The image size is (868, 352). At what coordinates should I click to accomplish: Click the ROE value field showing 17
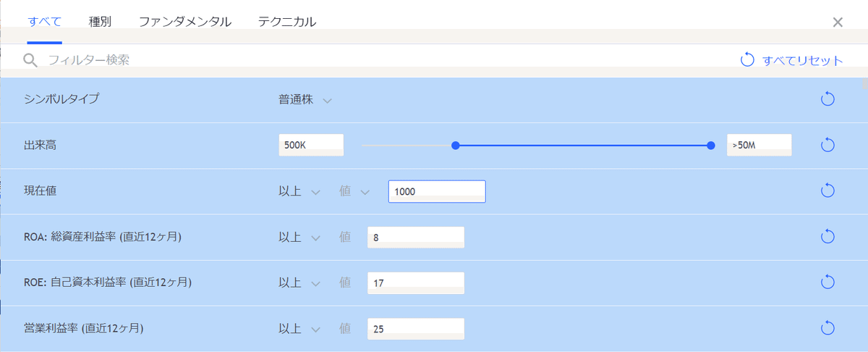click(415, 282)
